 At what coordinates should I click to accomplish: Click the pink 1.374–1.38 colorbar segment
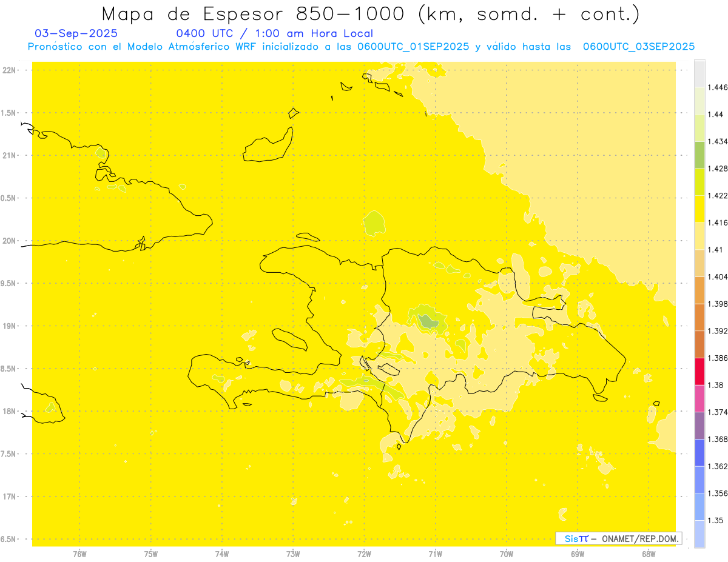pyautogui.click(x=699, y=398)
